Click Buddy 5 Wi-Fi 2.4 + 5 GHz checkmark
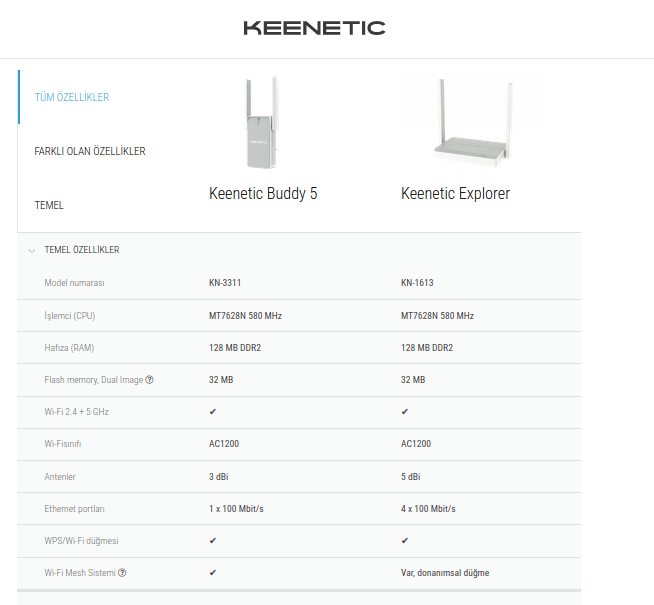Viewport: 654px width, 605px height. tap(213, 412)
